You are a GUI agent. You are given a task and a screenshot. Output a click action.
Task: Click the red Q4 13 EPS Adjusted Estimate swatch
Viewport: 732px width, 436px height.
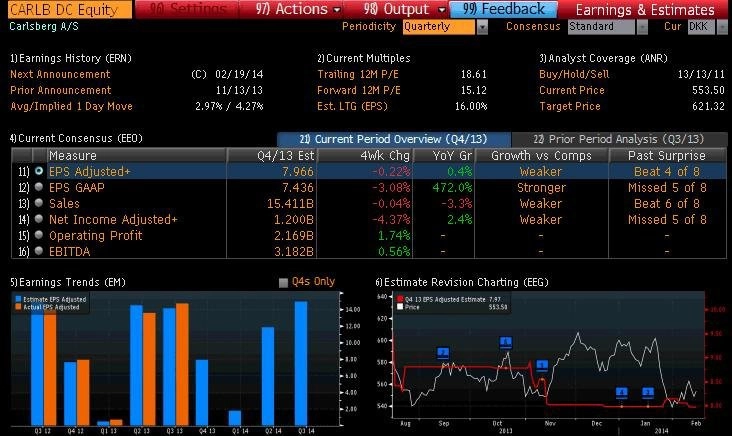[400, 299]
